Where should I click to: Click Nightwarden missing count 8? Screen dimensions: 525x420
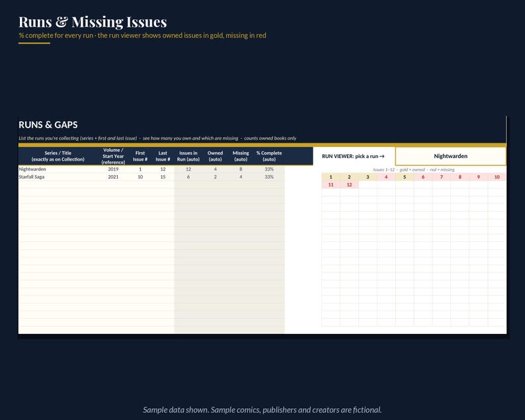241,169
